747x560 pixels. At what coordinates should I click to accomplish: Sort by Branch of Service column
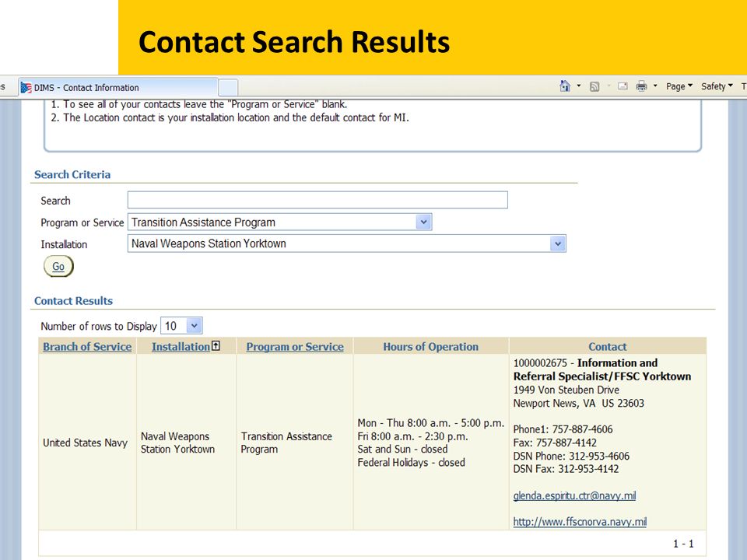point(87,347)
